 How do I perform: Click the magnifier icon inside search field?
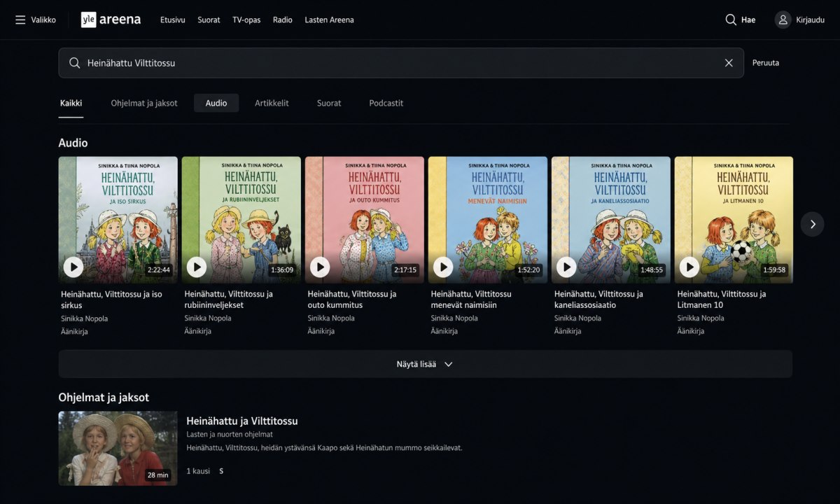click(x=75, y=63)
